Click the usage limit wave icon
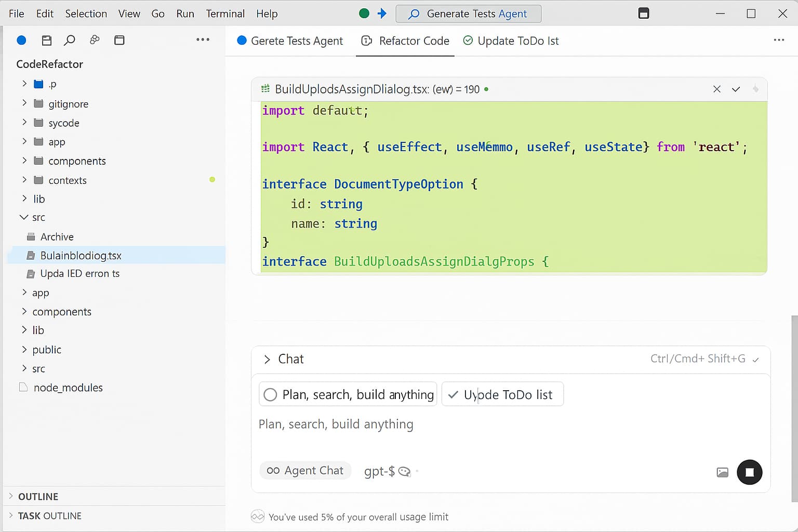The height and width of the screenshot is (532, 798). click(258, 516)
